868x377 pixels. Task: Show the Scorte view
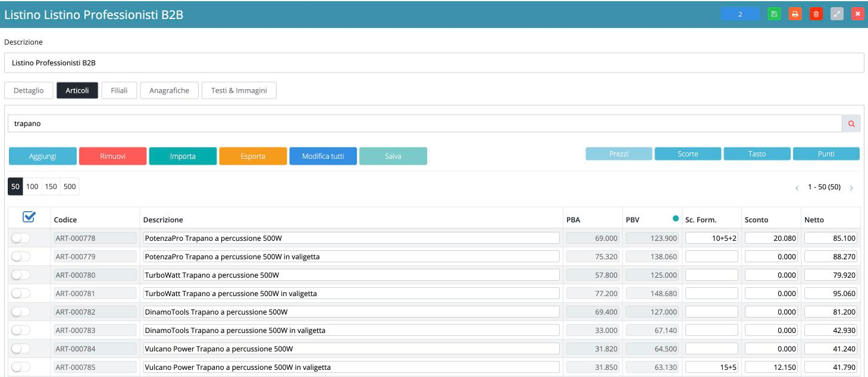[x=688, y=154]
